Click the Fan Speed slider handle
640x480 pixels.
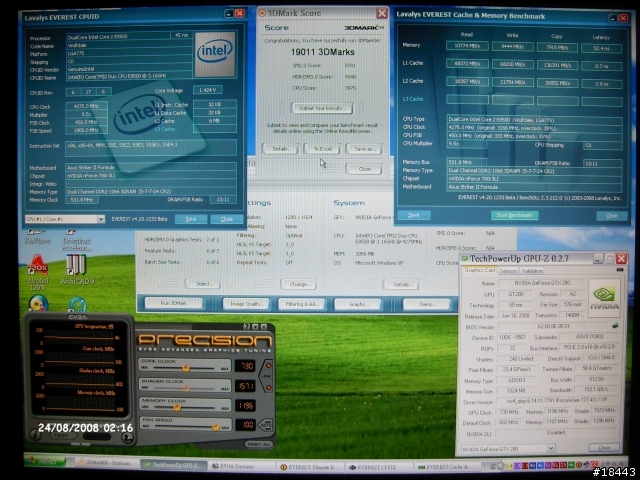click(215, 427)
